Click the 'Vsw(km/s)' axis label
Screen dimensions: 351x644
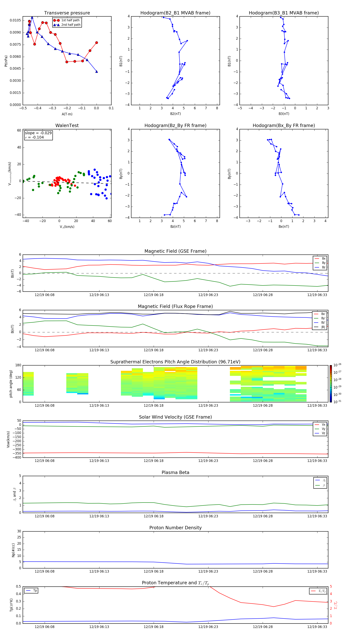pyautogui.click(x=8, y=439)
